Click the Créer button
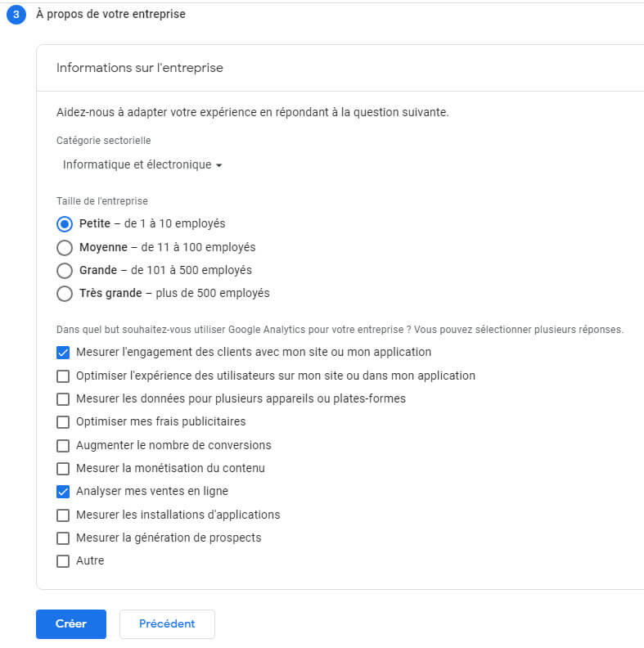Screen dimensions: 644x648 (x=71, y=624)
